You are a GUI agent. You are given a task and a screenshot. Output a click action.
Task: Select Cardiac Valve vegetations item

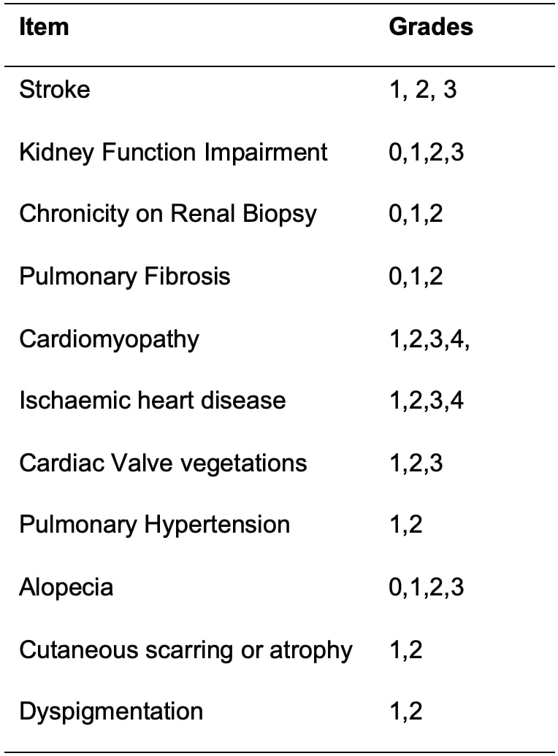tap(163, 463)
